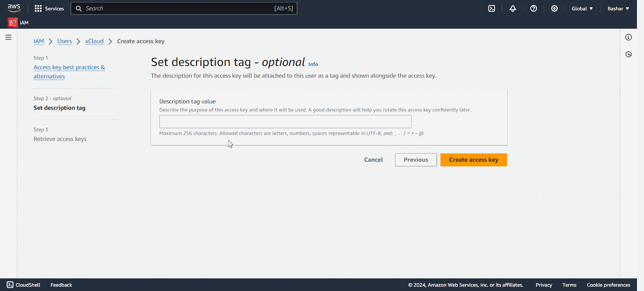The width and height of the screenshot is (644, 291).
Task: Expand the Bashar account dropdown
Action: [618, 8]
